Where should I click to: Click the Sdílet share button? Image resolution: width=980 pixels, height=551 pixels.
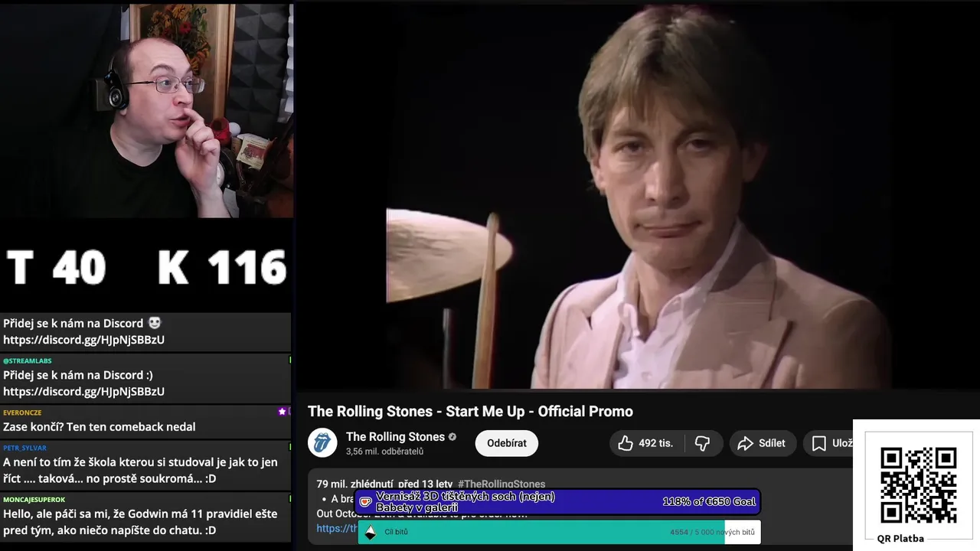[x=762, y=443]
